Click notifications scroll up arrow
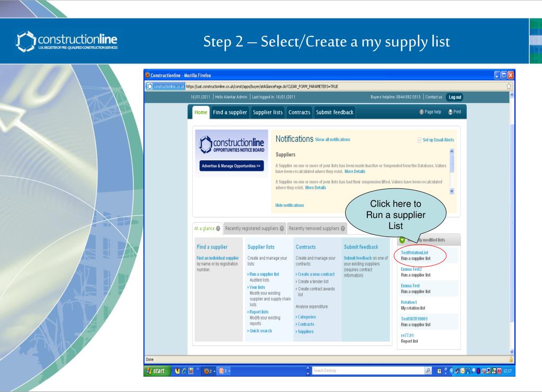The width and height of the screenshot is (542, 392). (451, 151)
